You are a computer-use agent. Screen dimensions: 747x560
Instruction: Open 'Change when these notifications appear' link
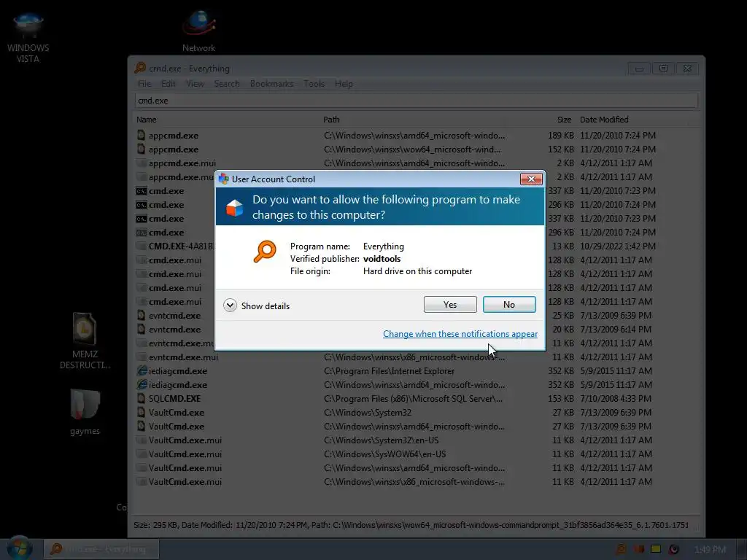[460, 334]
